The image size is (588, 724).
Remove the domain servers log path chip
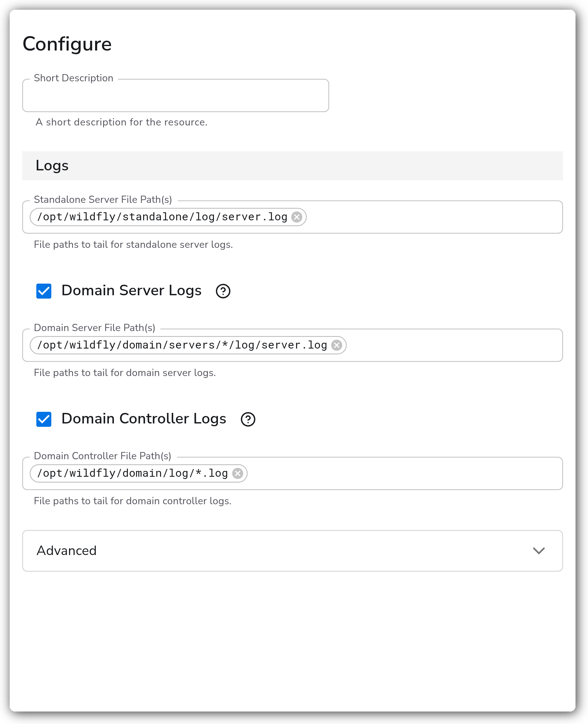point(336,345)
